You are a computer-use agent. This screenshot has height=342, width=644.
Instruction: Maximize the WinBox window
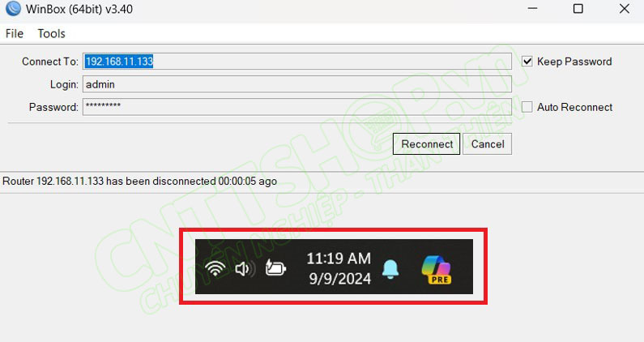[x=578, y=9]
